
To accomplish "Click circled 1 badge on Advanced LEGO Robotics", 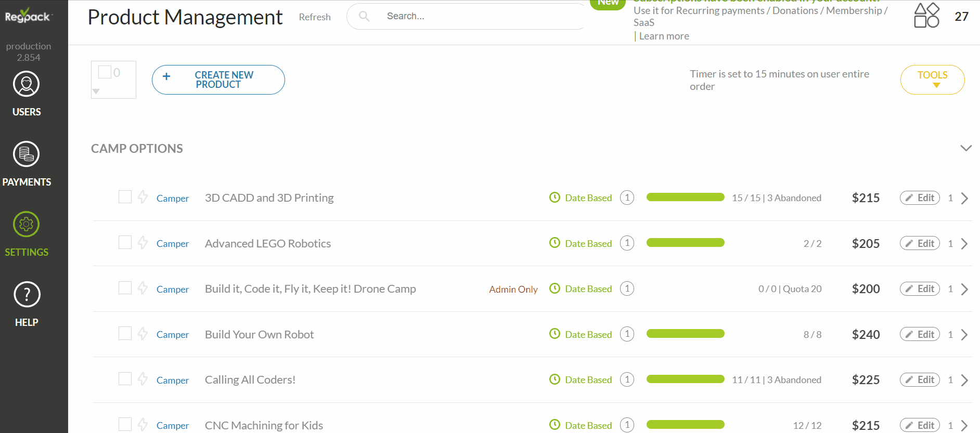I will pos(627,243).
